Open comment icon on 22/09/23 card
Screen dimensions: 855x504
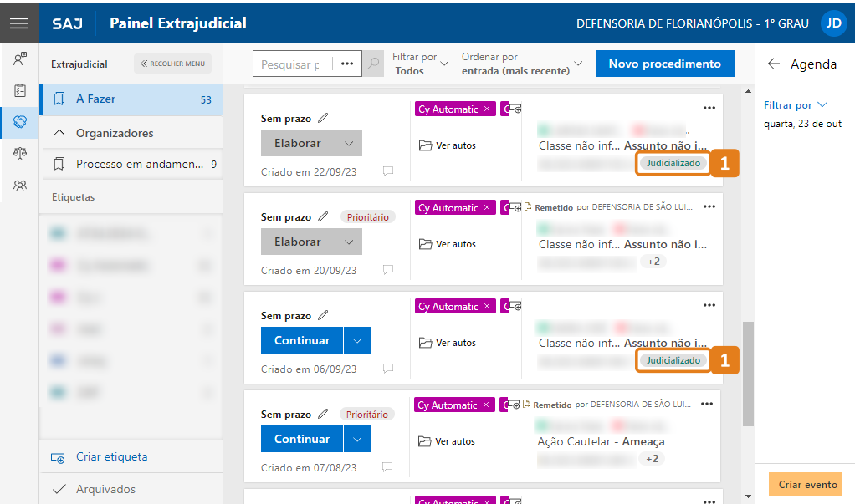[387, 171]
